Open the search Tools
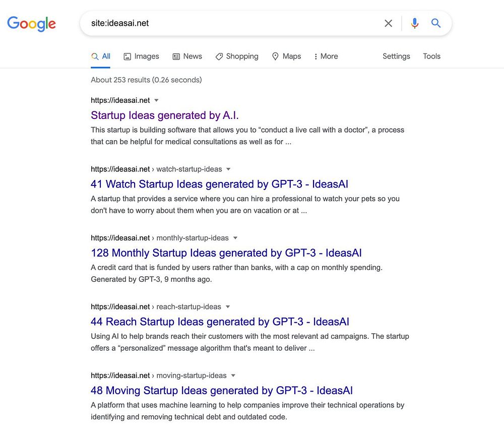This screenshot has height=433, width=504. 432,56
